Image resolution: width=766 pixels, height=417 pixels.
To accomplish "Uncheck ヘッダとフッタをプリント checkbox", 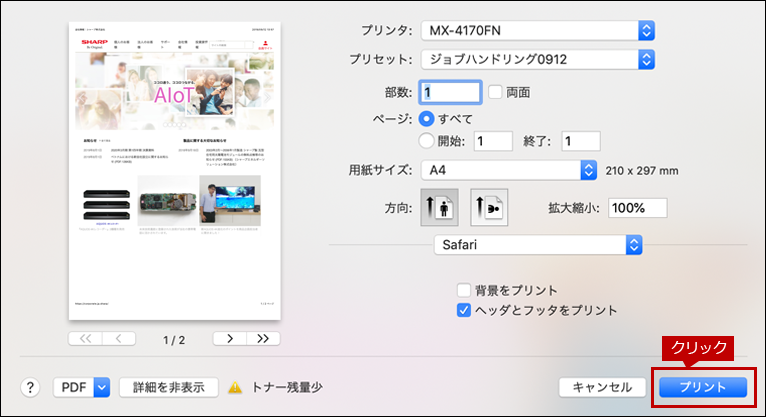I will pos(464,310).
